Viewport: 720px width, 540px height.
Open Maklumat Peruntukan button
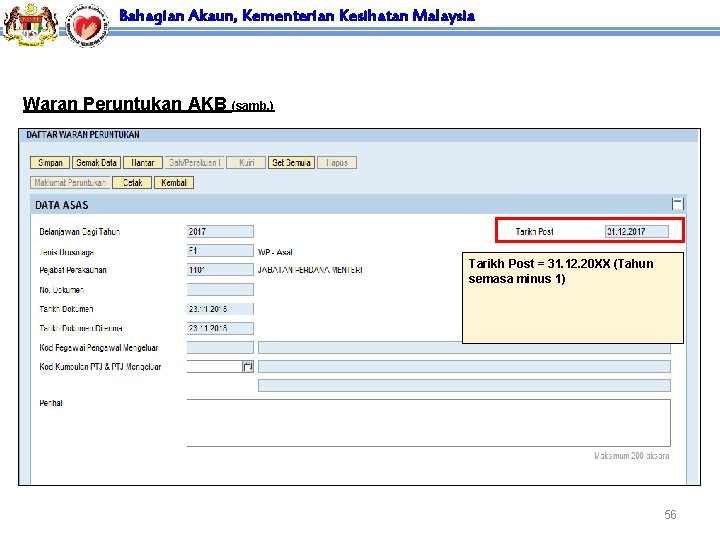tap(70, 183)
